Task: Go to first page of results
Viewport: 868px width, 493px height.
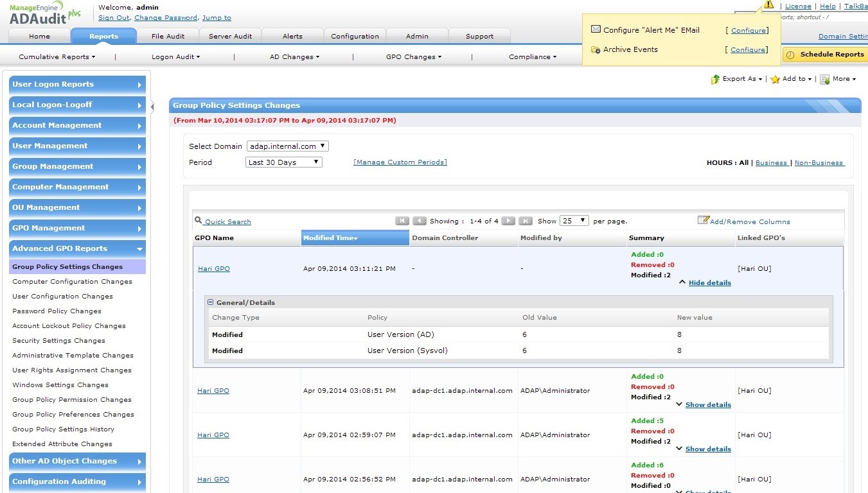Action: pyautogui.click(x=402, y=221)
